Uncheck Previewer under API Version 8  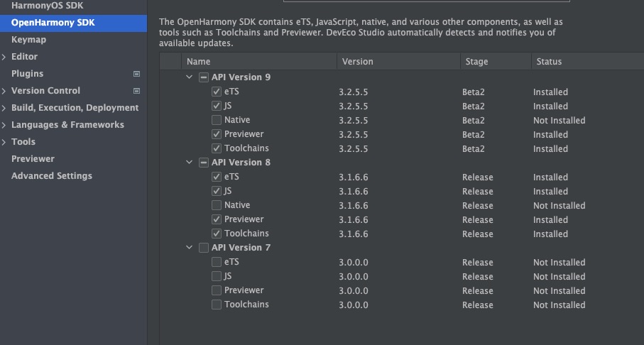[217, 219]
